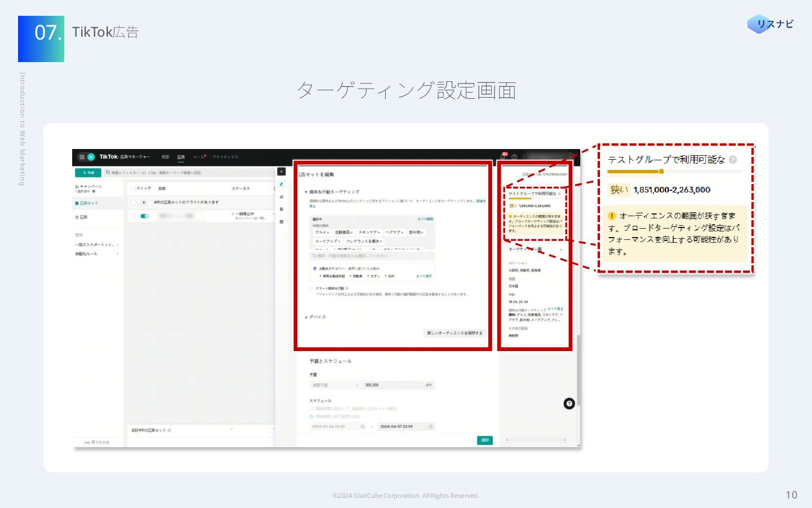The width and height of the screenshot is (812, 508).
Task: Collapse the ターゲティング一覧 summary panel
Action: pyautogui.click(x=561, y=249)
